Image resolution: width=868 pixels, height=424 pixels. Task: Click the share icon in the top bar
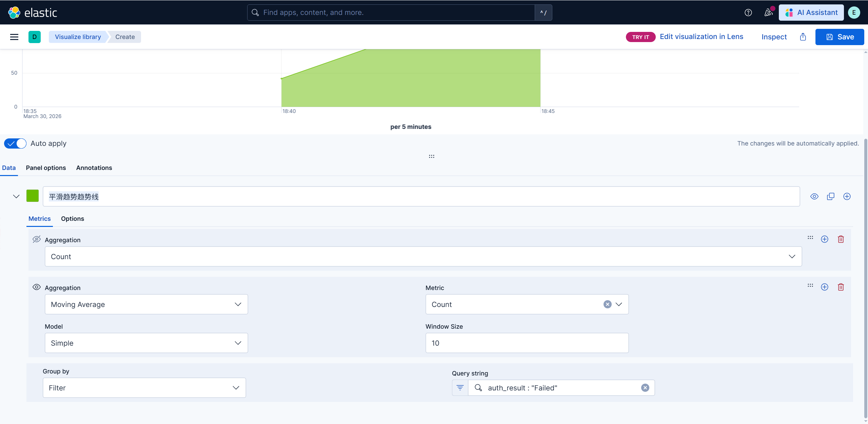[803, 37]
